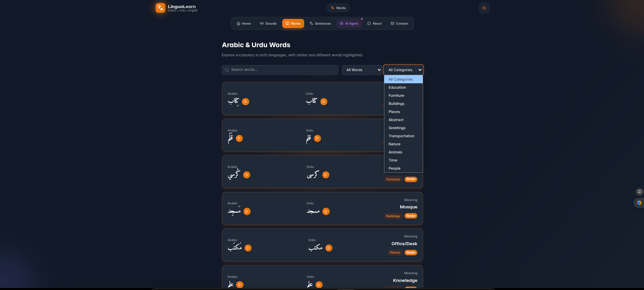This screenshot has width=644, height=290.
Task: Play Arabic audio for Knowledge
Action: point(240,285)
